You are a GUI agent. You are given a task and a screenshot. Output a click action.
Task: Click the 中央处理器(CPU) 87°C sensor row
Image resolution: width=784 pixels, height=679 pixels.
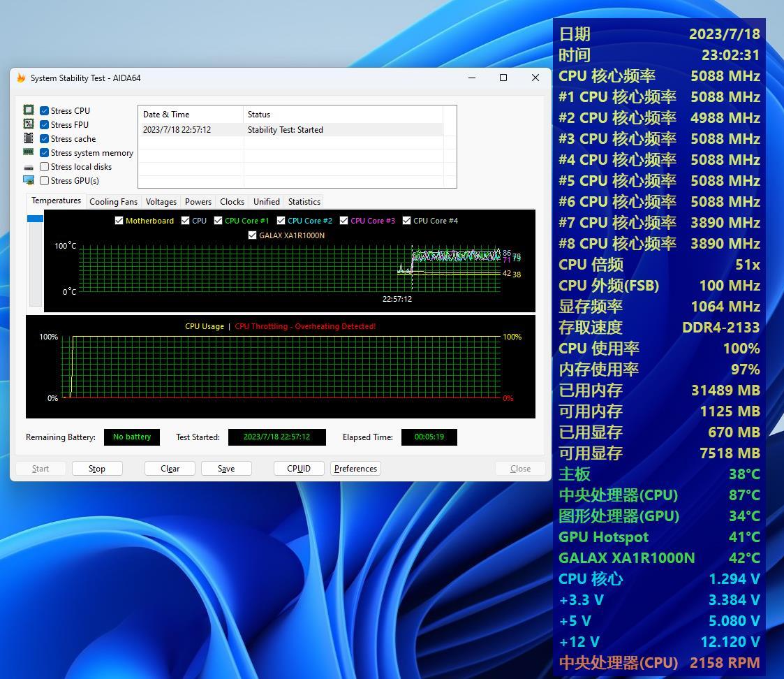pos(659,495)
